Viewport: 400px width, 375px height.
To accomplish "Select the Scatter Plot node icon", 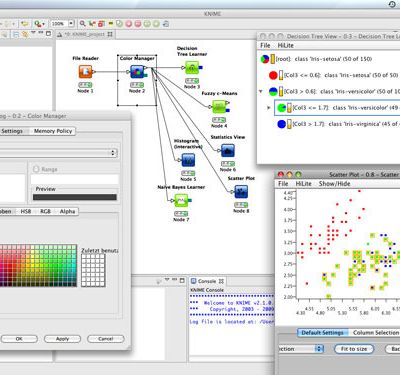I will [241, 192].
